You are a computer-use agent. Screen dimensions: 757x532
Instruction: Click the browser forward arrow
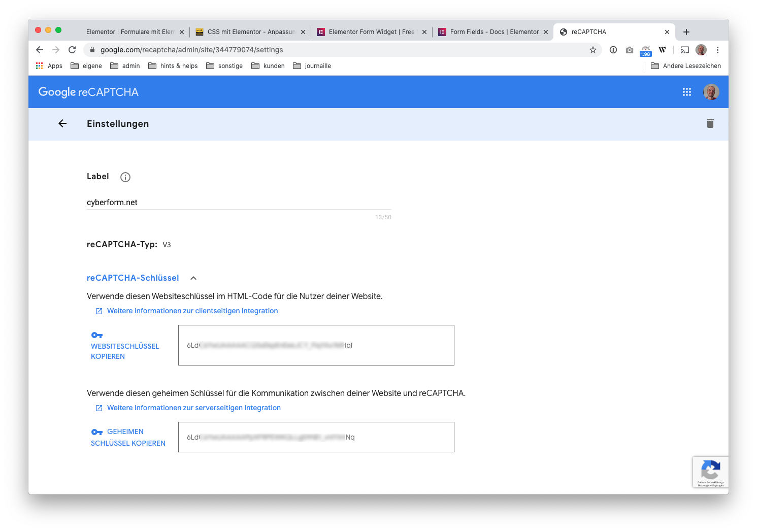pyautogui.click(x=56, y=50)
